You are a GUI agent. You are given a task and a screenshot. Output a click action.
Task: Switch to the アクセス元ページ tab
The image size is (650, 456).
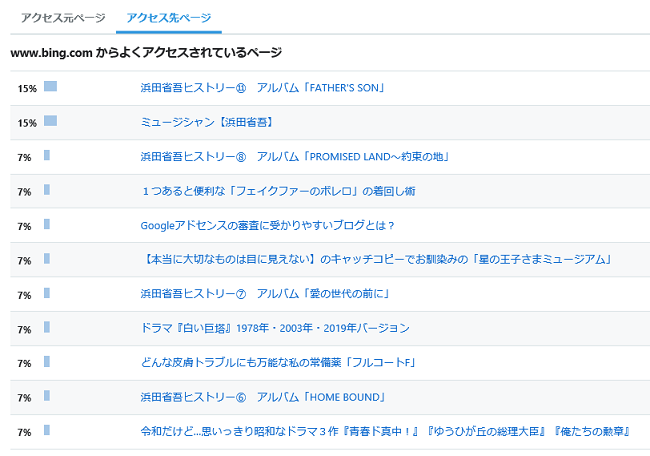(x=63, y=18)
